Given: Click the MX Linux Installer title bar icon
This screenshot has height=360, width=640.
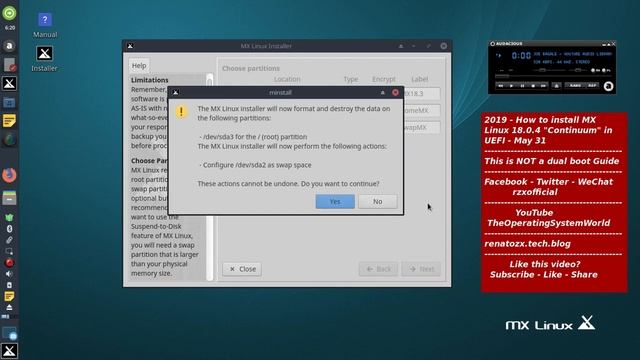Looking at the screenshot, I should click(x=130, y=46).
